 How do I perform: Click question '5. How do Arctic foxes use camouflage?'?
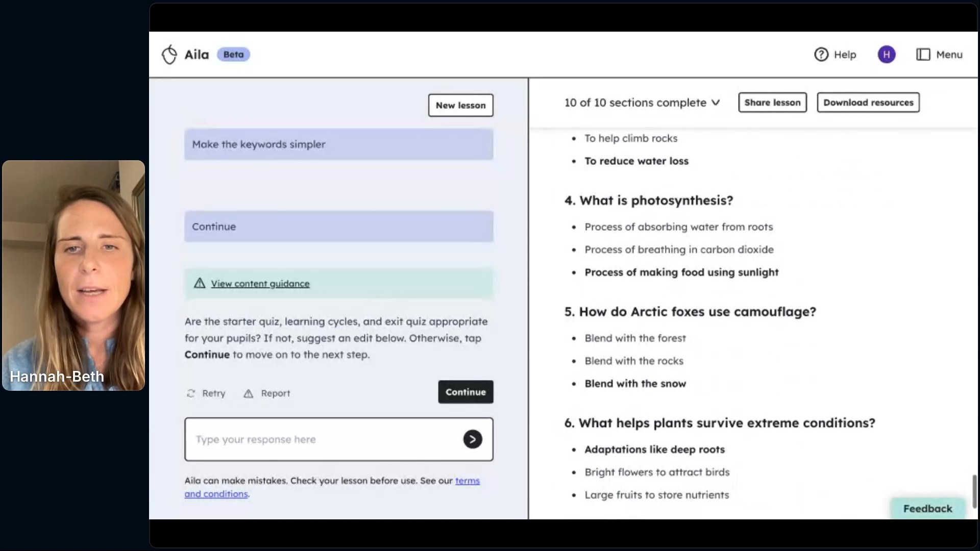tap(690, 312)
